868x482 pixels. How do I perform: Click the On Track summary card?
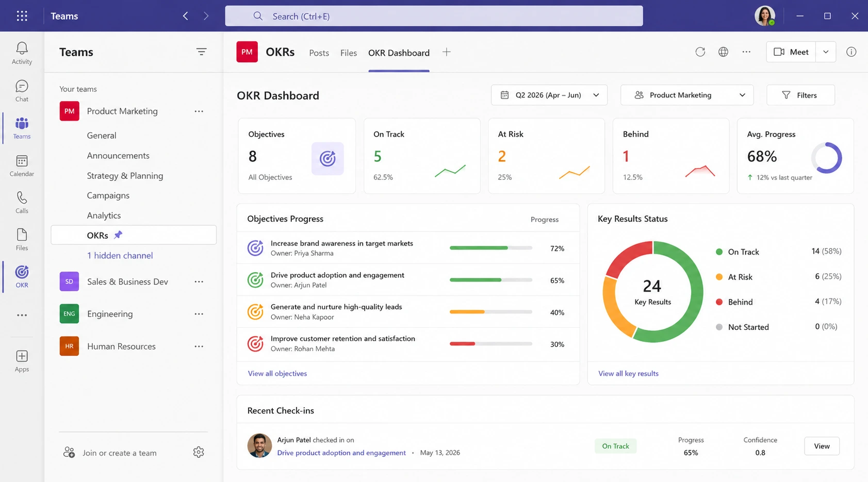click(x=422, y=156)
